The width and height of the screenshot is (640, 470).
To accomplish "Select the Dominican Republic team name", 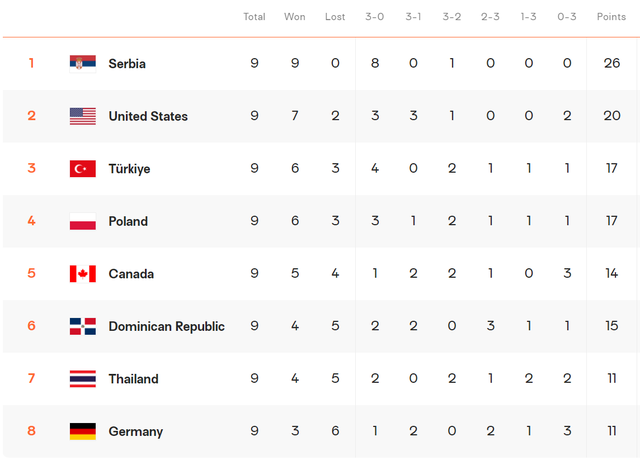I will 166,326.
